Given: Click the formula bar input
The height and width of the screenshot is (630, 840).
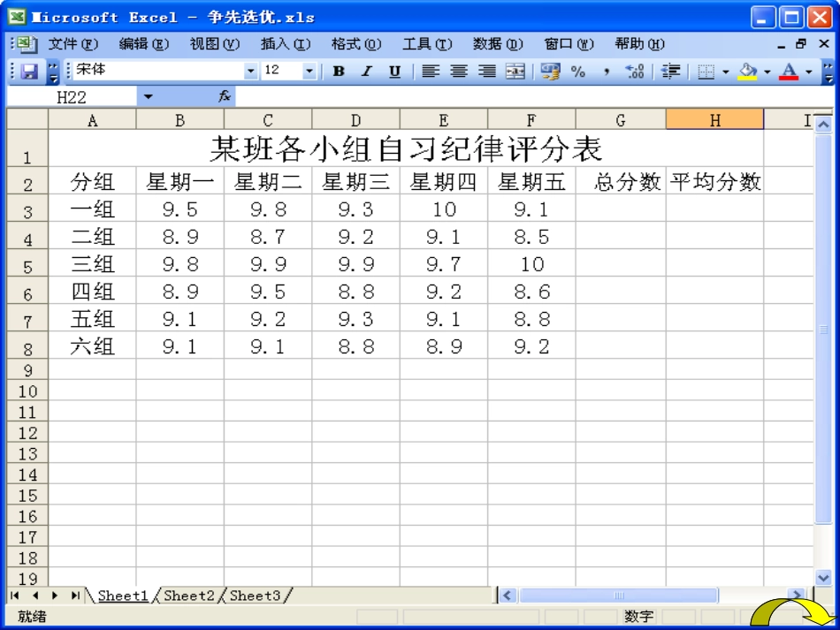Looking at the screenshot, I should (533, 97).
